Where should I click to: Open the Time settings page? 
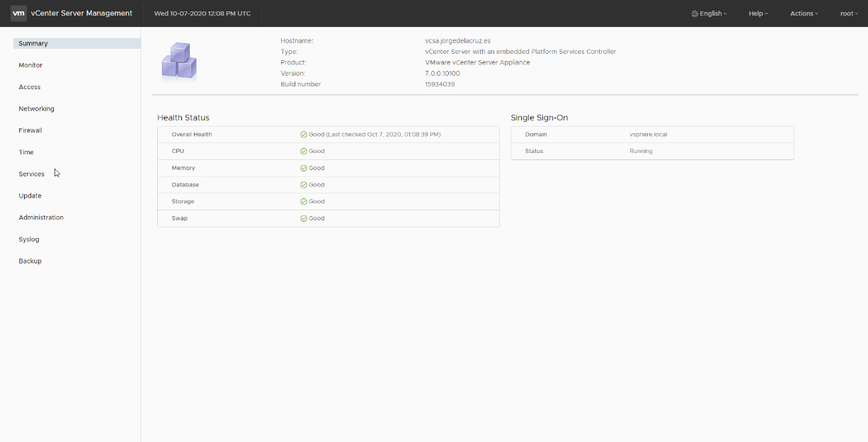pyautogui.click(x=26, y=152)
